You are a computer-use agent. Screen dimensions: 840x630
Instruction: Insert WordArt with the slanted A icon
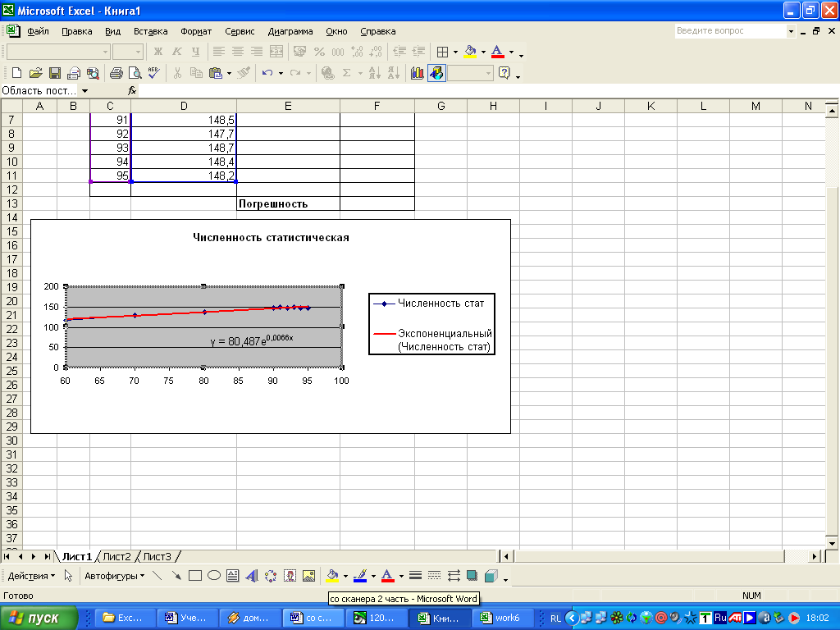(x=251, y=576)
